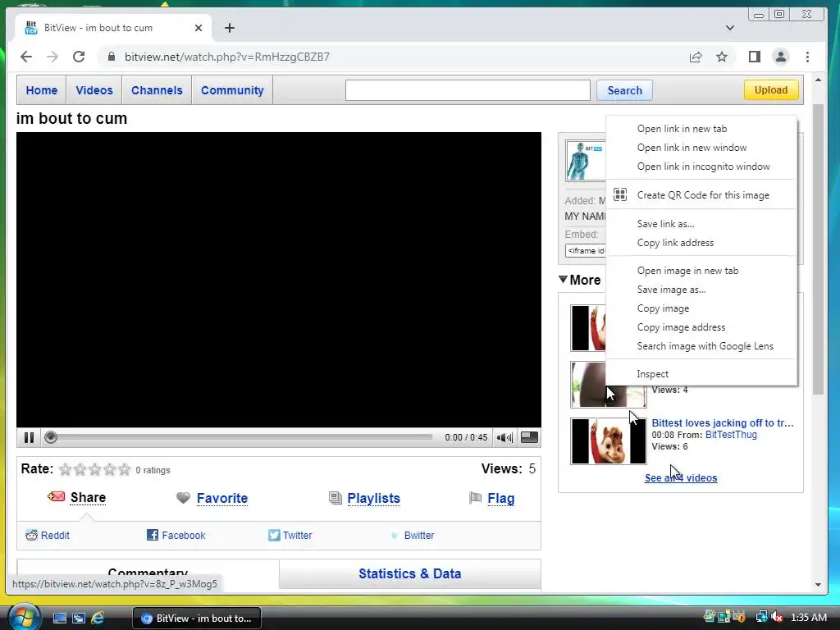Click the browser forward arrow
840x630 pixels.
[52, 57]
